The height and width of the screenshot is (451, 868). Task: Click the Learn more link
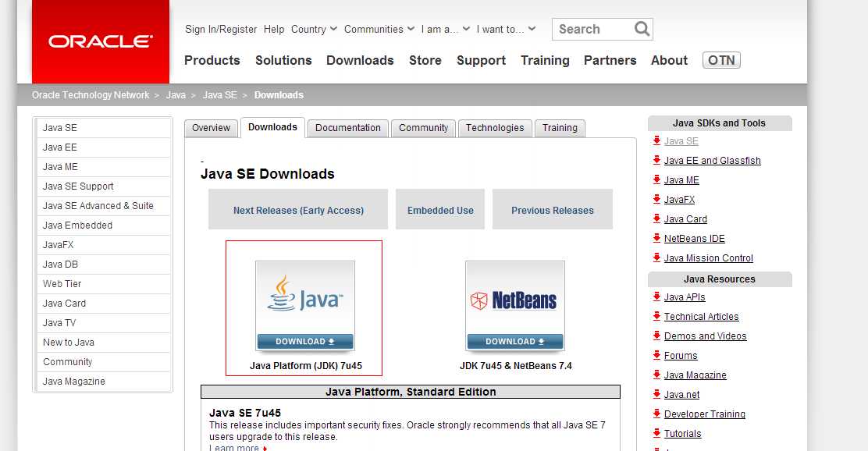(234, 447)
